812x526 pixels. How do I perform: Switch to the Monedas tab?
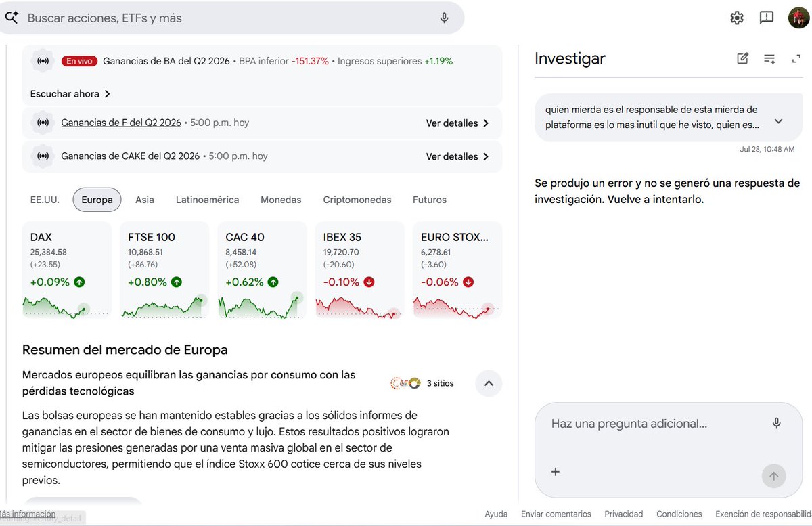(x=281, y=200)
